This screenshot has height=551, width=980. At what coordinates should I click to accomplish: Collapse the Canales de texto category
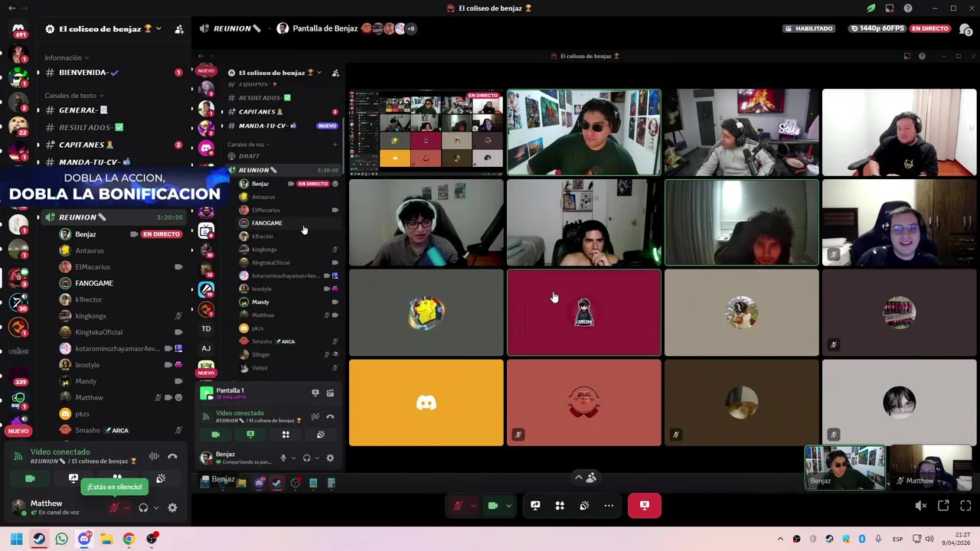click(x=73, y=96)
